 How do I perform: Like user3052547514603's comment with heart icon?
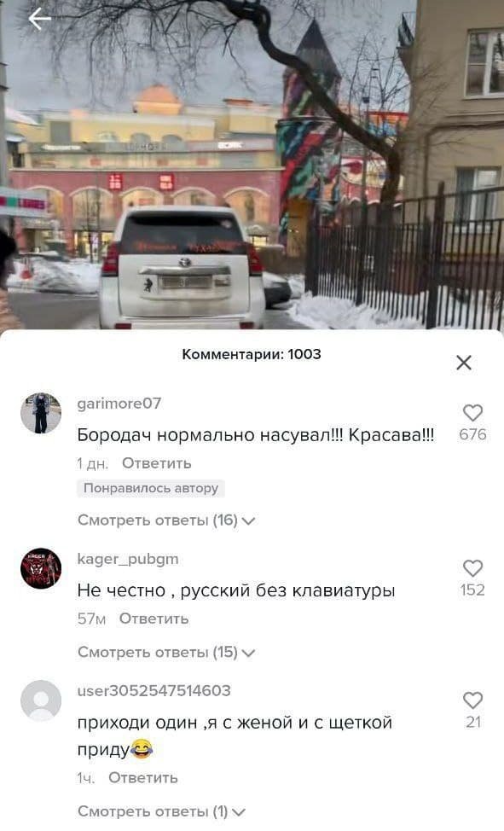(472, 700)
